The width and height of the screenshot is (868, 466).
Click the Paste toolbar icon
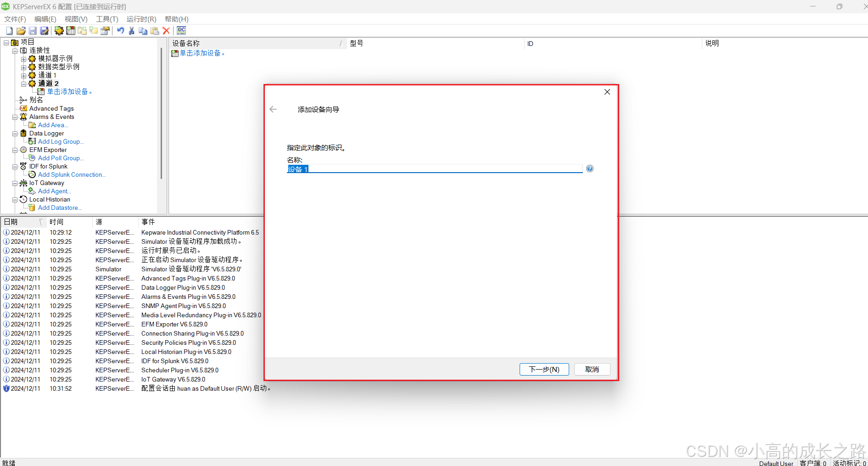pos(155,31)
